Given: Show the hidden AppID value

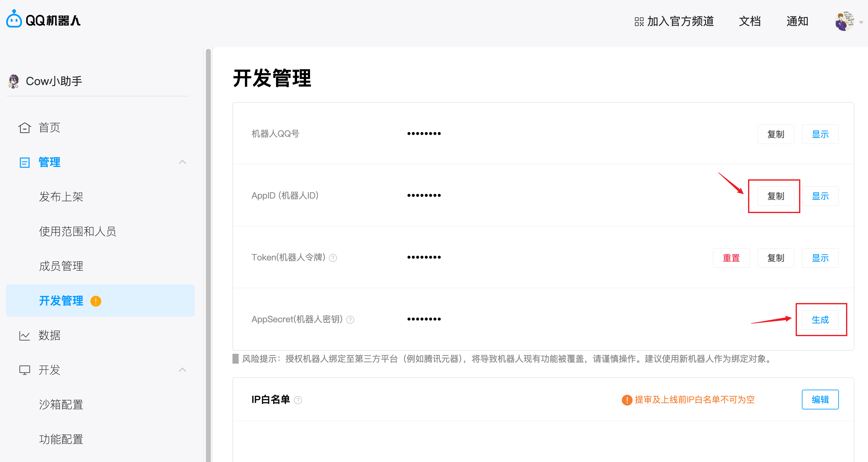Looking at the screenshot, I should pyautogui.click(x=820, y=196).
